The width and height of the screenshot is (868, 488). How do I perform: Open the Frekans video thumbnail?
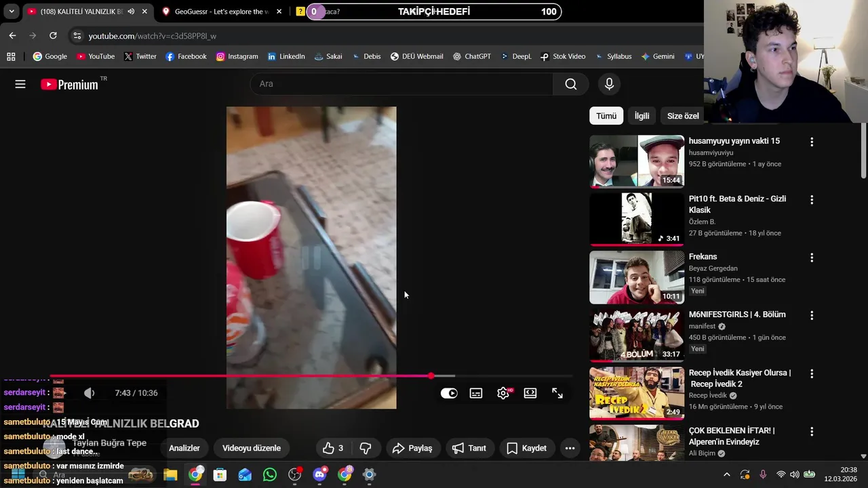(x=637, y=277)
